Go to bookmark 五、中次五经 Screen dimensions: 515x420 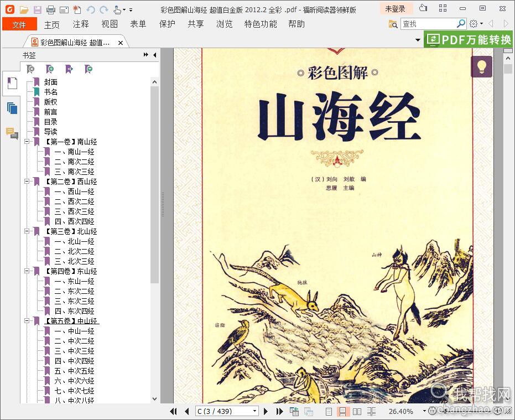74,371
